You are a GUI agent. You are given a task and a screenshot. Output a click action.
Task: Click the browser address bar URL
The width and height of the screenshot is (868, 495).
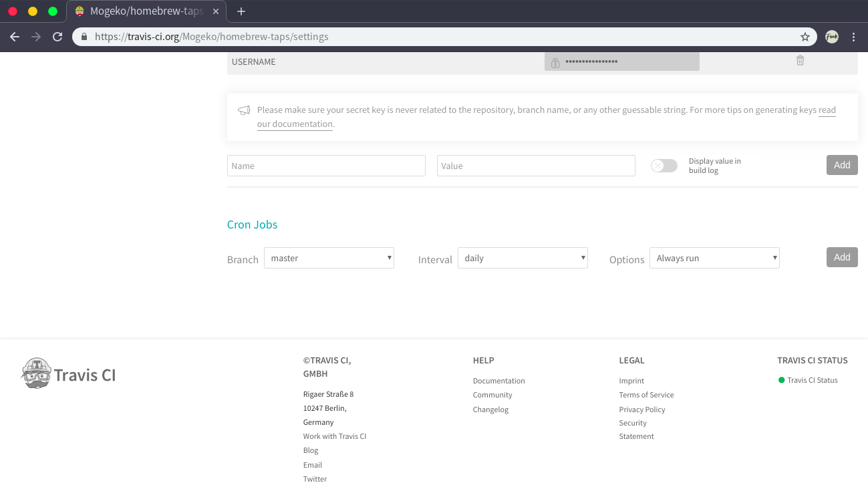[x=211, y=37]
